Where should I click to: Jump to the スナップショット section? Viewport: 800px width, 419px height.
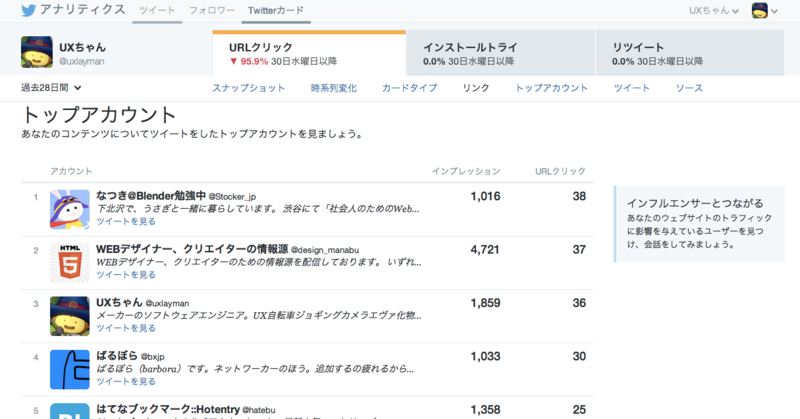tap(248, 88)
